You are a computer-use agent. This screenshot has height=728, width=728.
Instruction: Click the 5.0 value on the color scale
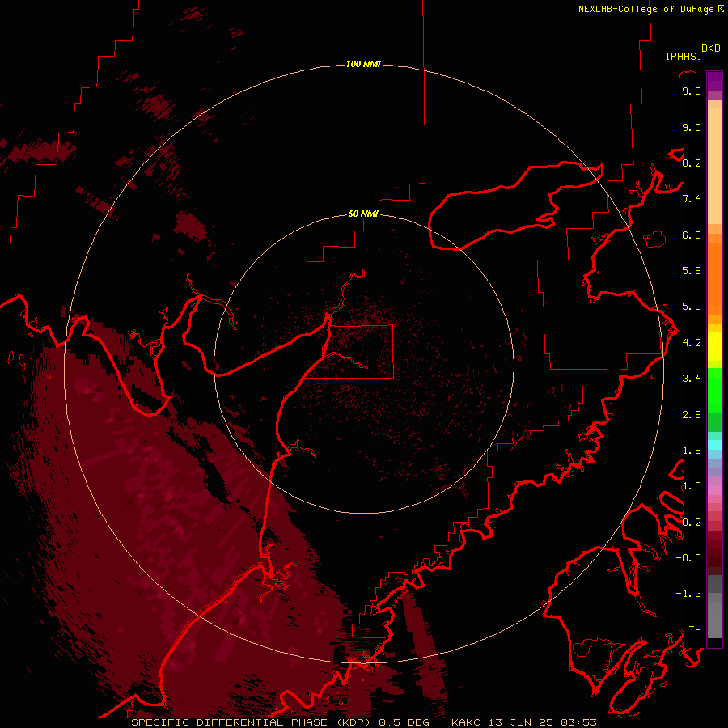pyautogui.click(x=692, y=307)
